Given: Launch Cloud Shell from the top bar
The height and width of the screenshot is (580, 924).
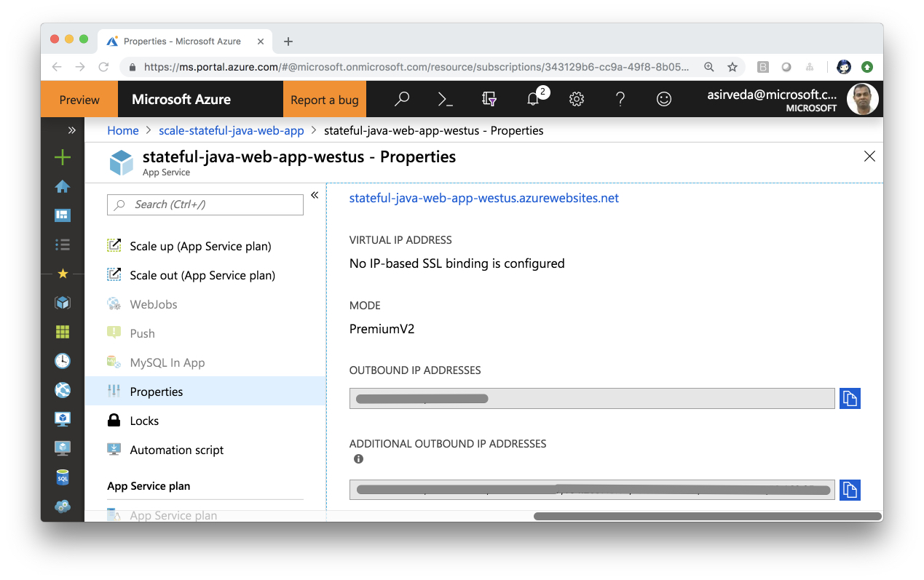Looking at the screenshot, I should 446,100.
